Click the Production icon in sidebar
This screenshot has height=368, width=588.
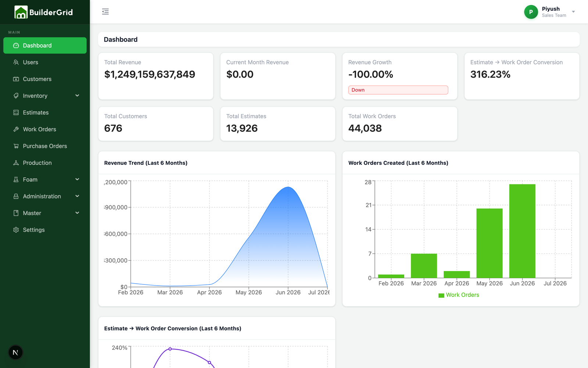click(x=16, y=163)
